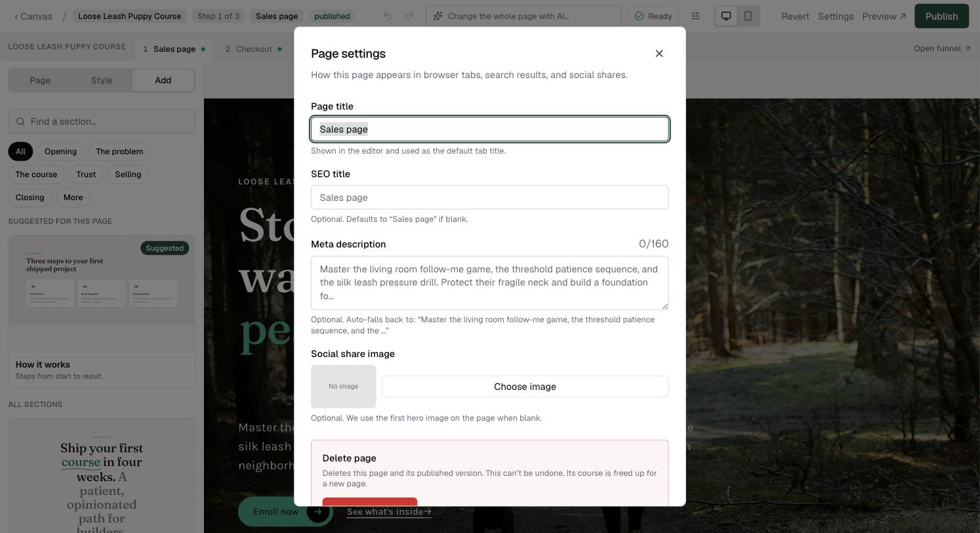This screenshot has width=980, height=533.
Task: Select the Page panel tab
Action: 40,80
